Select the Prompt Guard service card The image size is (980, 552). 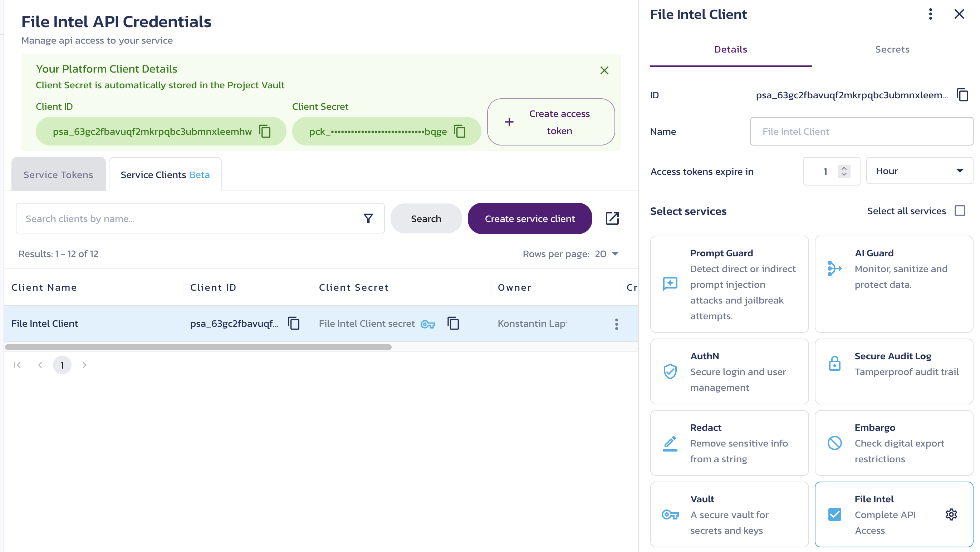[729, 284]
